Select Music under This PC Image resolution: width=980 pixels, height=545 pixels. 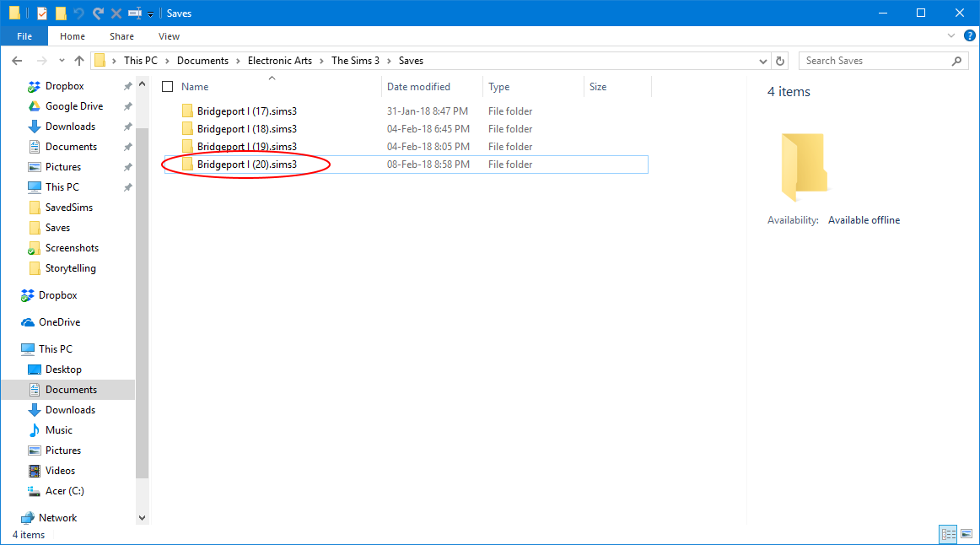(59, 430)
